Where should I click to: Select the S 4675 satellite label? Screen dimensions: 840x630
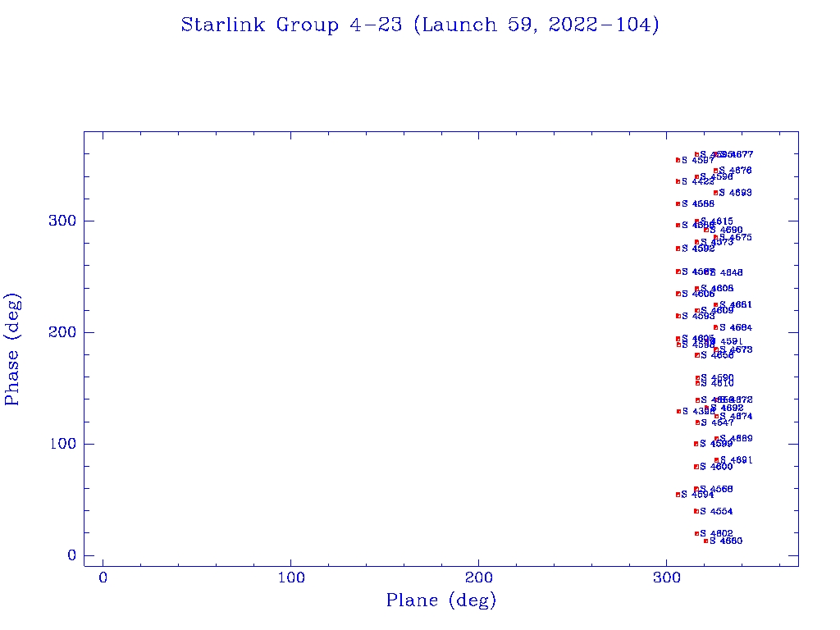(736, 237)
